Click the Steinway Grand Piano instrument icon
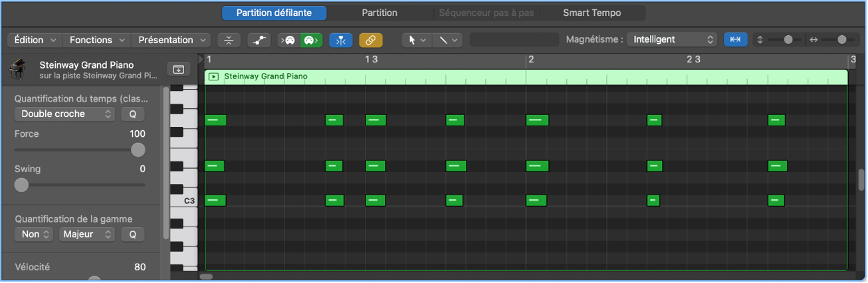The image size is (868, 283). tap(17, 69)
